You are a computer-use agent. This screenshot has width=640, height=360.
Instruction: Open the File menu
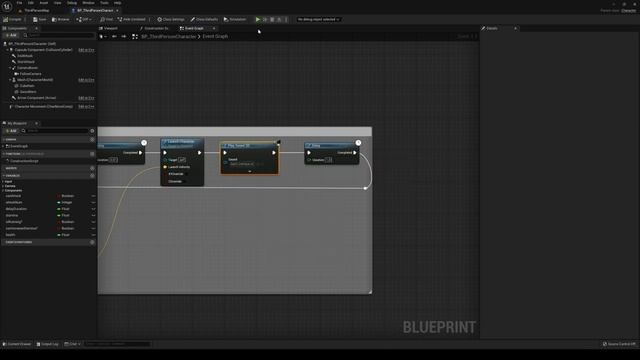19,3
